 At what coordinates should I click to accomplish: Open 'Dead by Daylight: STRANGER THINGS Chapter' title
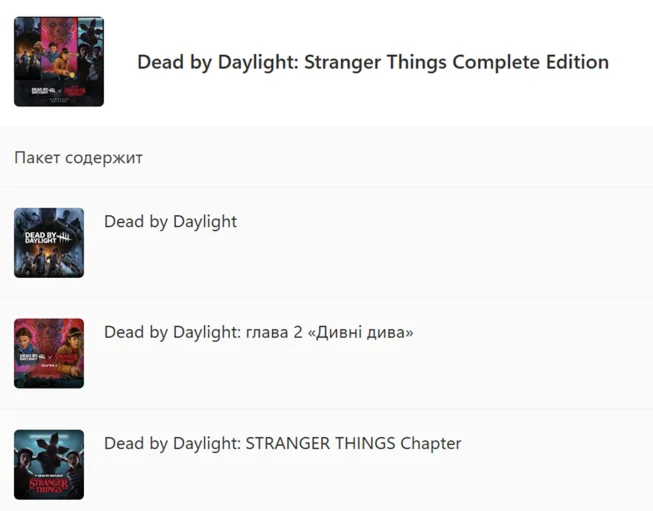(x=282, y=443)
